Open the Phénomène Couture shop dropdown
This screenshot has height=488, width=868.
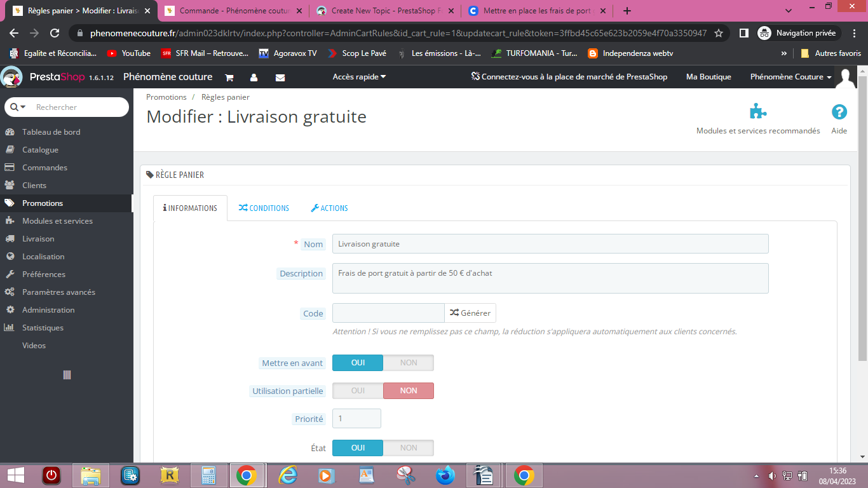(791, 77)
